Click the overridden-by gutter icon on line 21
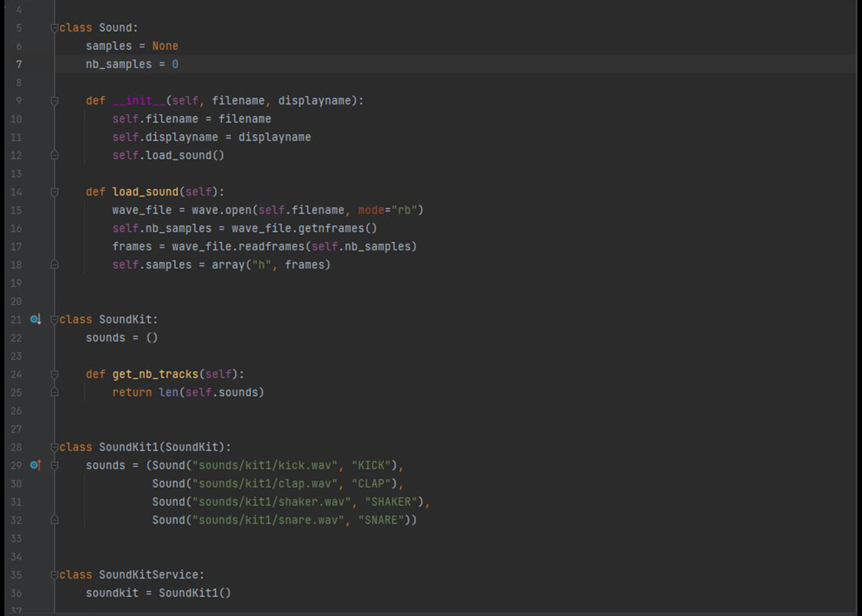Screen dimensions: 862x616 click(35, 319)
